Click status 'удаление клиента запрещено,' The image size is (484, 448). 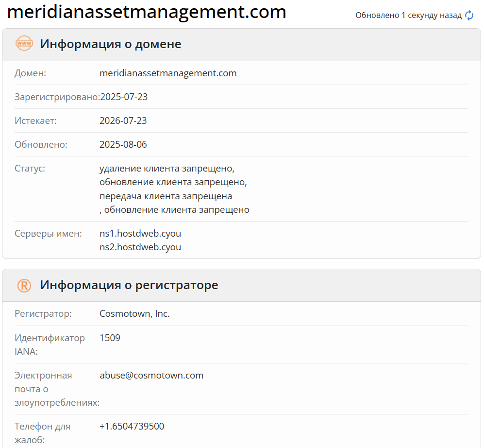pos(167,169)
